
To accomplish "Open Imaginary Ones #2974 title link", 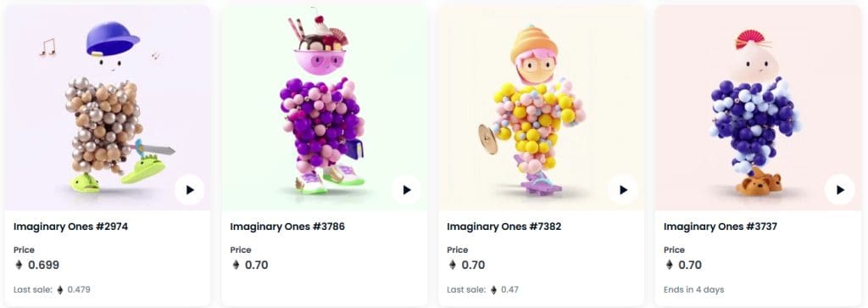I will coord(71,227).
